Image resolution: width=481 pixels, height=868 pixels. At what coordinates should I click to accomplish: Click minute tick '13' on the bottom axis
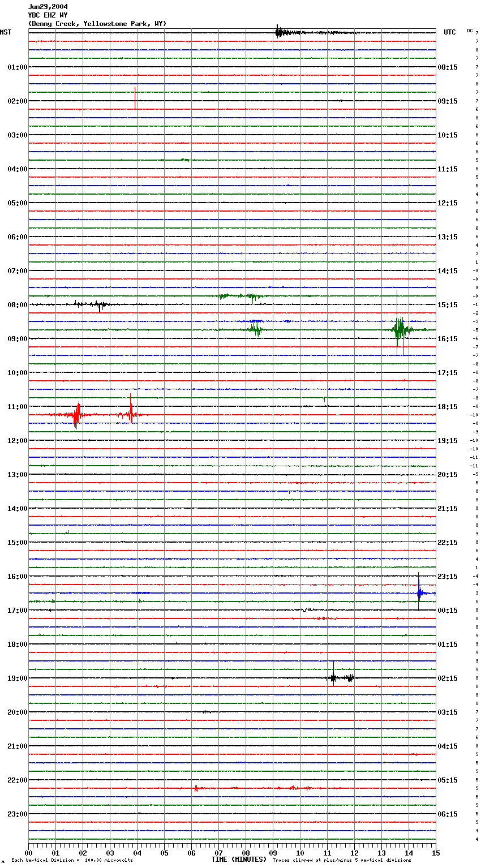click(381, 853)
